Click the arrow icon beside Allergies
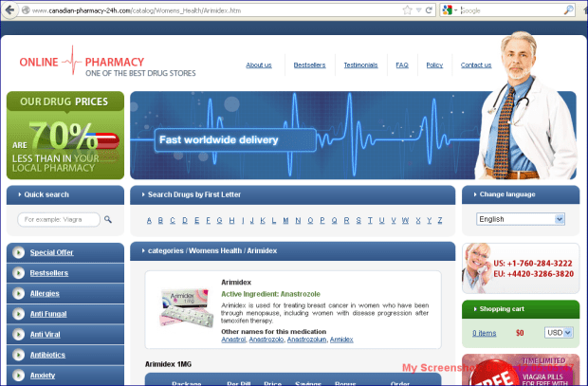The width and height of the screenshot is (588, 386). (18, 294)
